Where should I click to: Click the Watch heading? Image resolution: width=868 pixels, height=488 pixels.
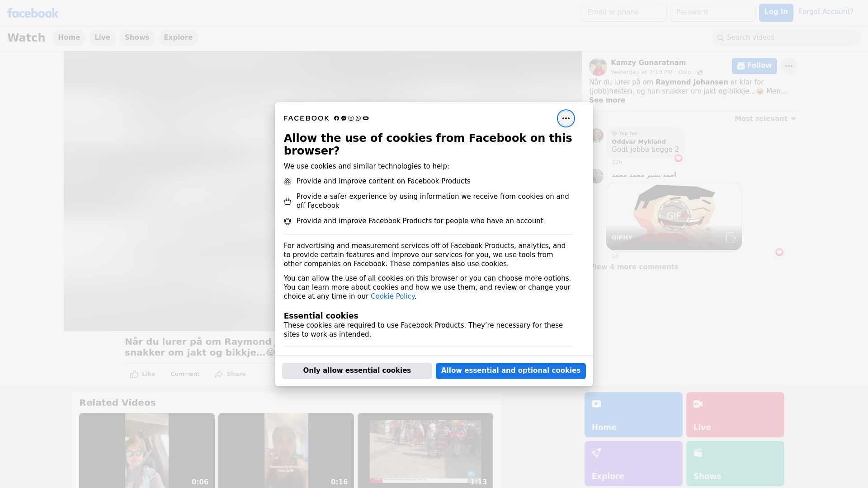pyautogui.click(x=26, y=38)
